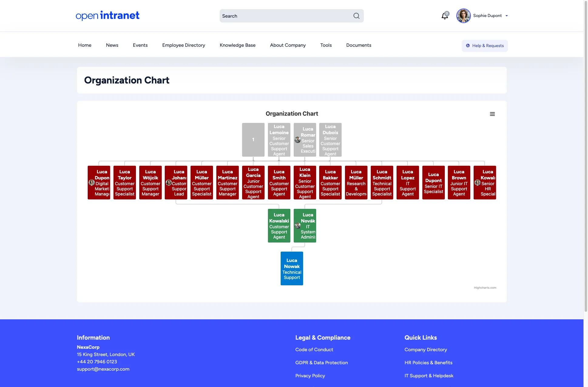Screen dimensions: 588x387
Task: Open the About Company menu
Action: pyautogui.click(x=288, y=45)
